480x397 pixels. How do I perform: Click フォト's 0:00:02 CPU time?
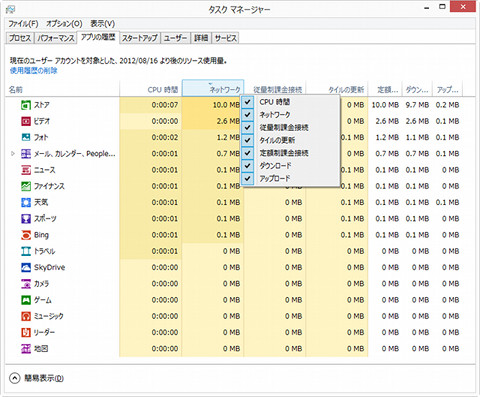click(x=165, y=137)
